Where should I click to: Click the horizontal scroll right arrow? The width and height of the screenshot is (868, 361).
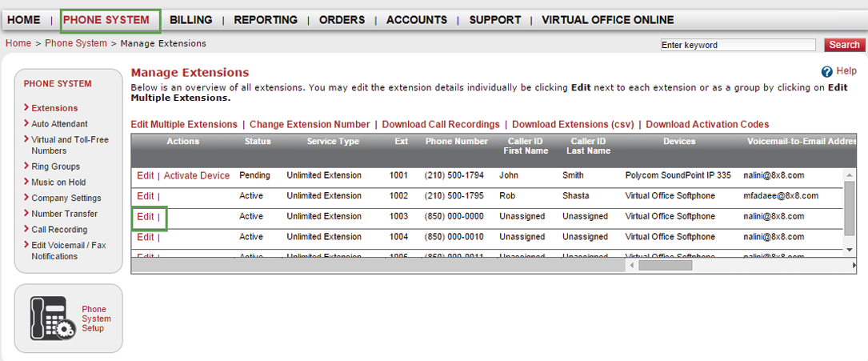853,266
